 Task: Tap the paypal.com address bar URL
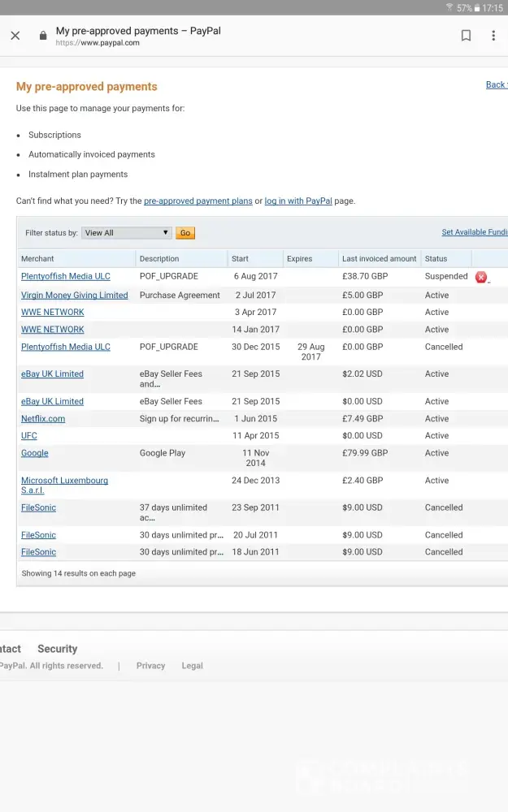(98, 43)
